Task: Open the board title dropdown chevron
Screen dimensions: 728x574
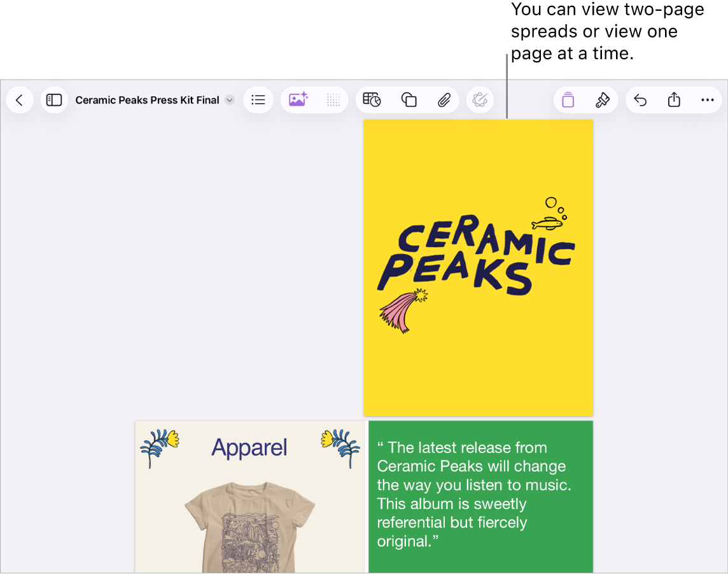Action: pos(229,100)
